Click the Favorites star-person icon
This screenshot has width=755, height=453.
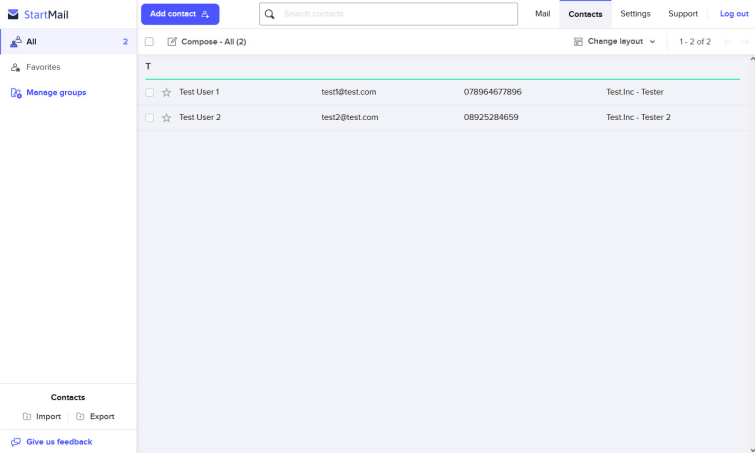click(16, 67)
